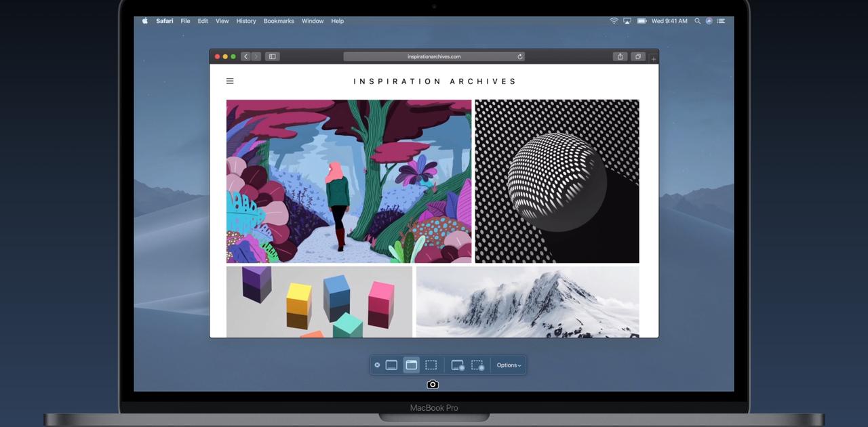Open the Wi-Fi status menu
The image size is (868, 427).
pyautogui.click(x=616, y=21)
